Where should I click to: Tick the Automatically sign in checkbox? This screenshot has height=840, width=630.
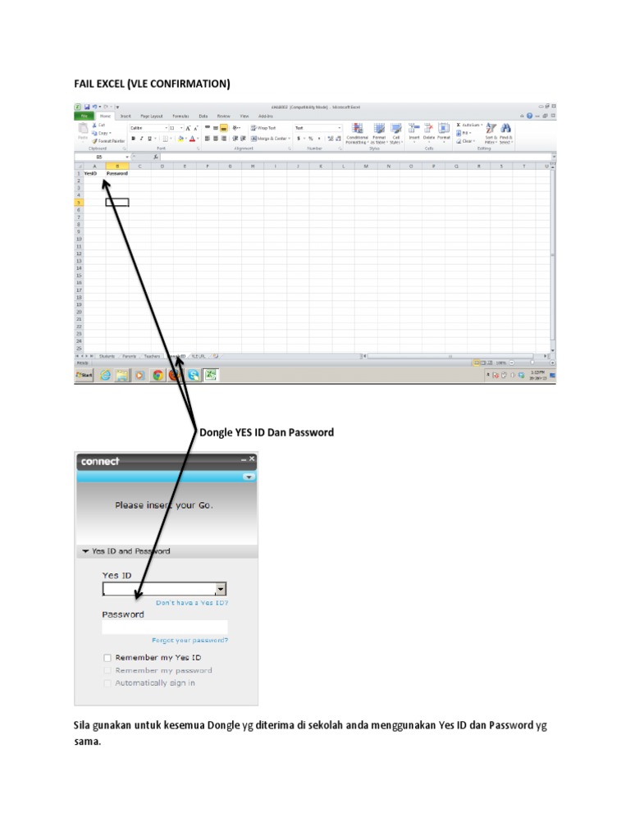(x=107, y=683)
